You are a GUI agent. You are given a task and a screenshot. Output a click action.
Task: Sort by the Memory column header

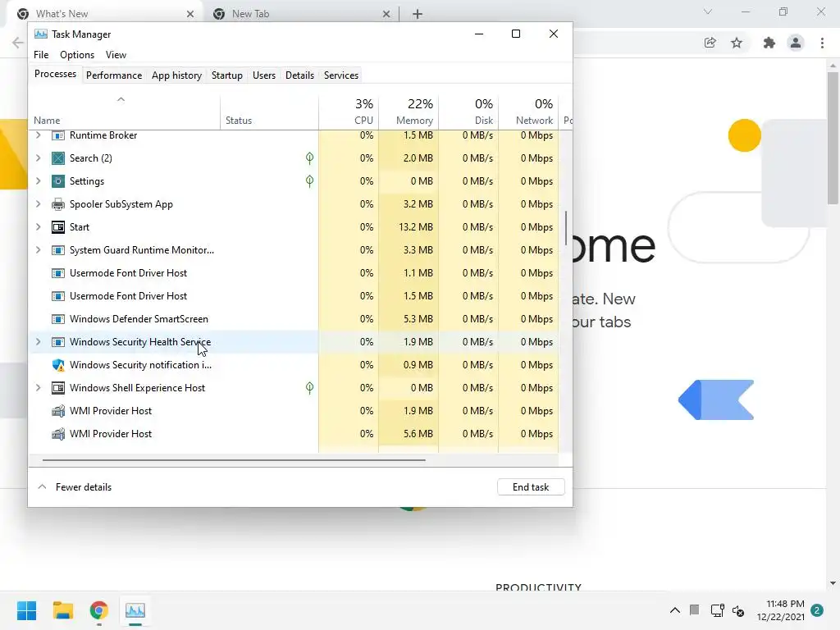tap(409, 112)
